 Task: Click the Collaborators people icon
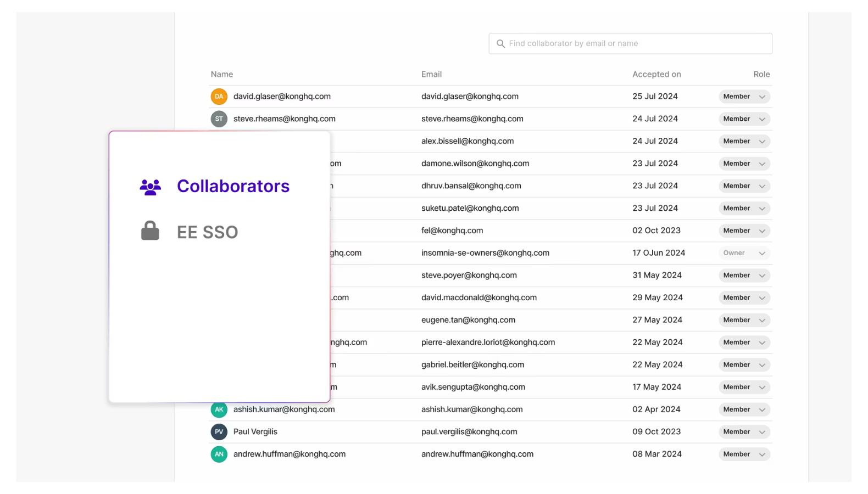click(x=150, y=187)
